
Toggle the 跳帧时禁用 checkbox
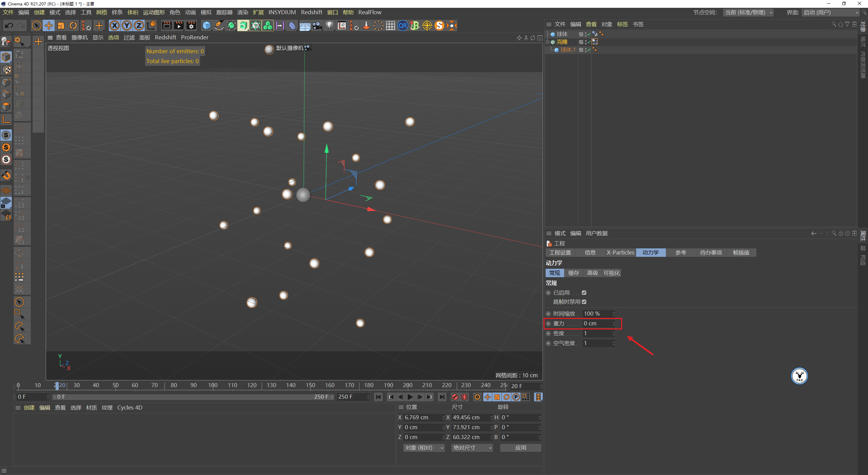pos(584,302)
